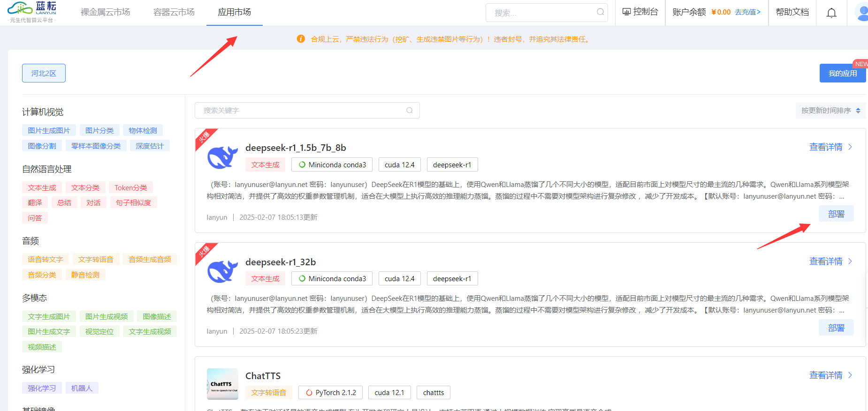Deploy deepseek-r1_1.5b_7b_8b with 部署
This screenshot has width=868, height=411.
836,214
